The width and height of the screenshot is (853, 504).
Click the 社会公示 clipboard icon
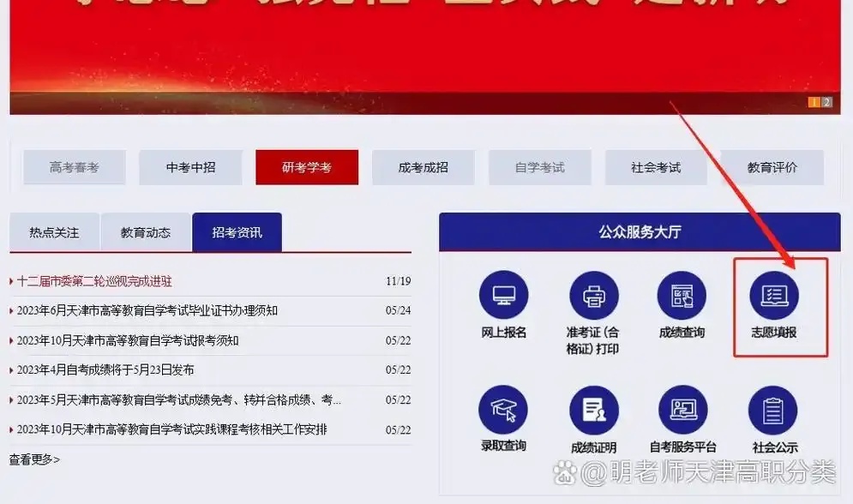coord(773,410)
